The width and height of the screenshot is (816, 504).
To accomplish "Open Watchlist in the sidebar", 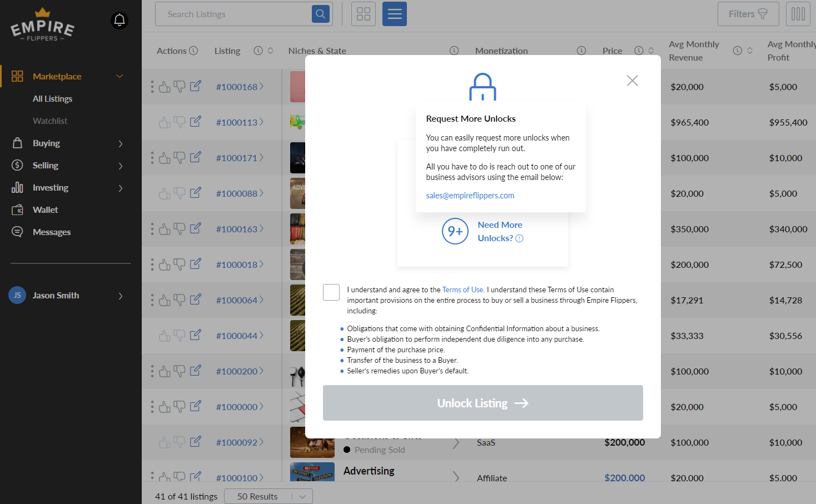I will pyautogui.click(x=50, y=121).
